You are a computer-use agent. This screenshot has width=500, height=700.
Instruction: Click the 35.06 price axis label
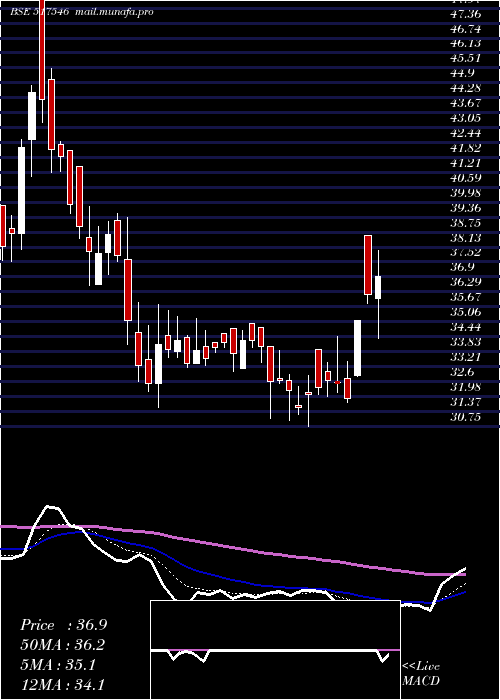pyautogui.click(x=466, y=312)
